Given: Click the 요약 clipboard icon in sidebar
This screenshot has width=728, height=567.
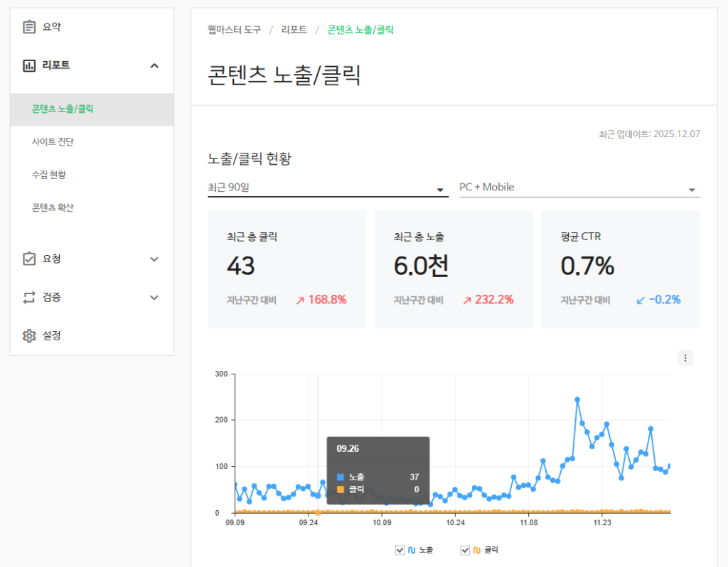Looking at the screenshot, I should point(29,27).
